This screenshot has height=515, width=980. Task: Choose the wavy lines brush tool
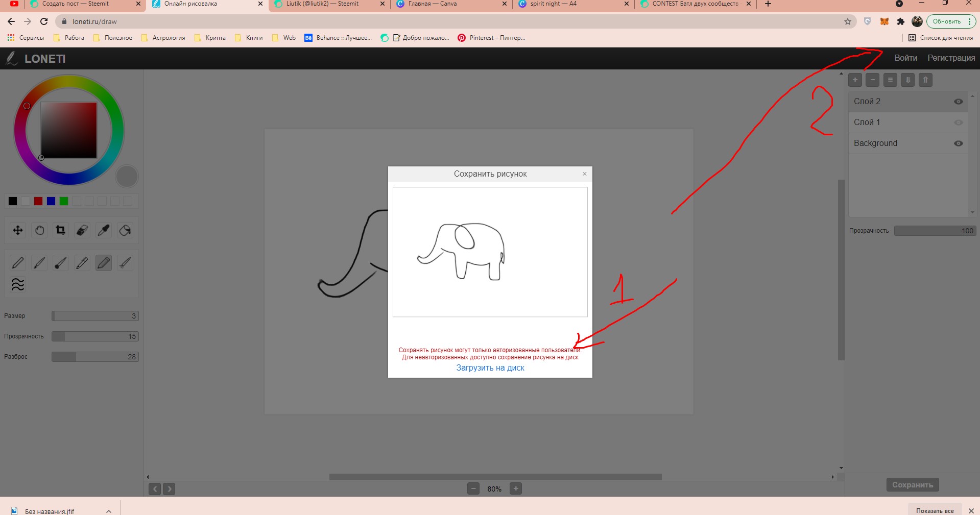tap(18, 284)
